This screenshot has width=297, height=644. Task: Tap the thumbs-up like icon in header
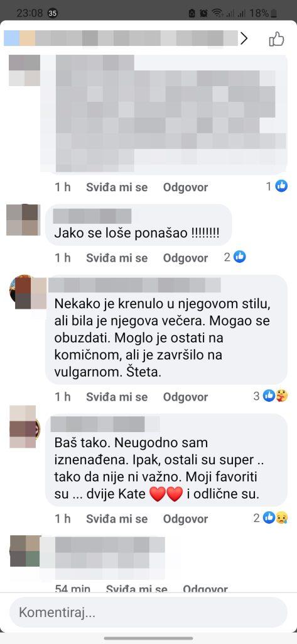(x=276, y=39)
